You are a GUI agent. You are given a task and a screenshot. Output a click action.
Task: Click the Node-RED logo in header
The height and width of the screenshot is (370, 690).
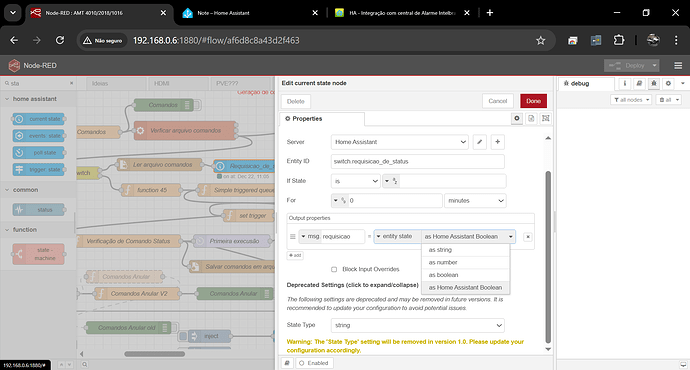15,65
